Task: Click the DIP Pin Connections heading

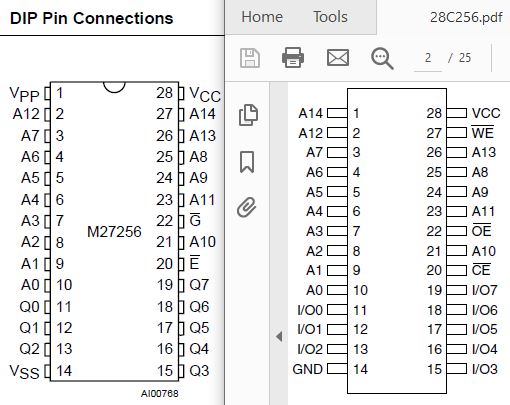Action: [92, 18]
